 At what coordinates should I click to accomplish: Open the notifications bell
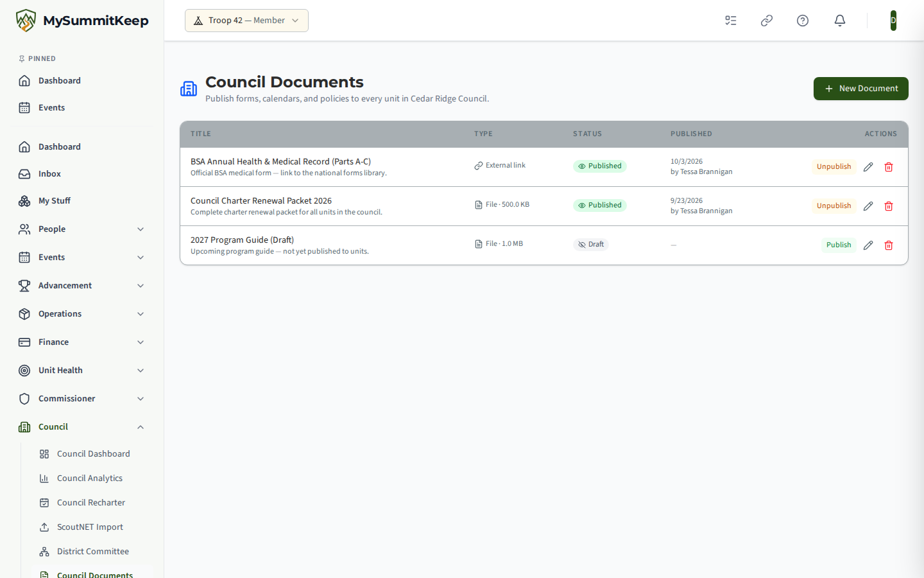click(840, 21)
